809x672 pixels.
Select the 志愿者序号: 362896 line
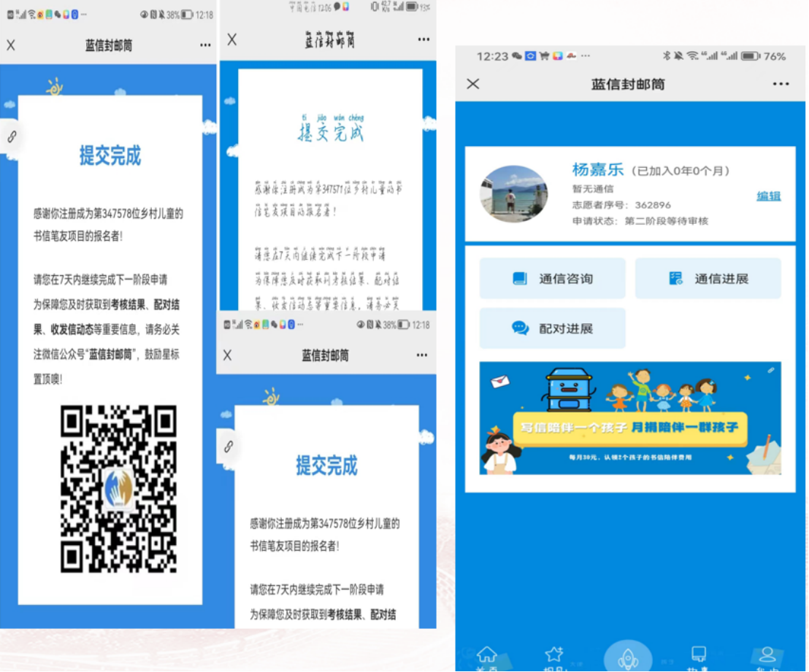621,205
